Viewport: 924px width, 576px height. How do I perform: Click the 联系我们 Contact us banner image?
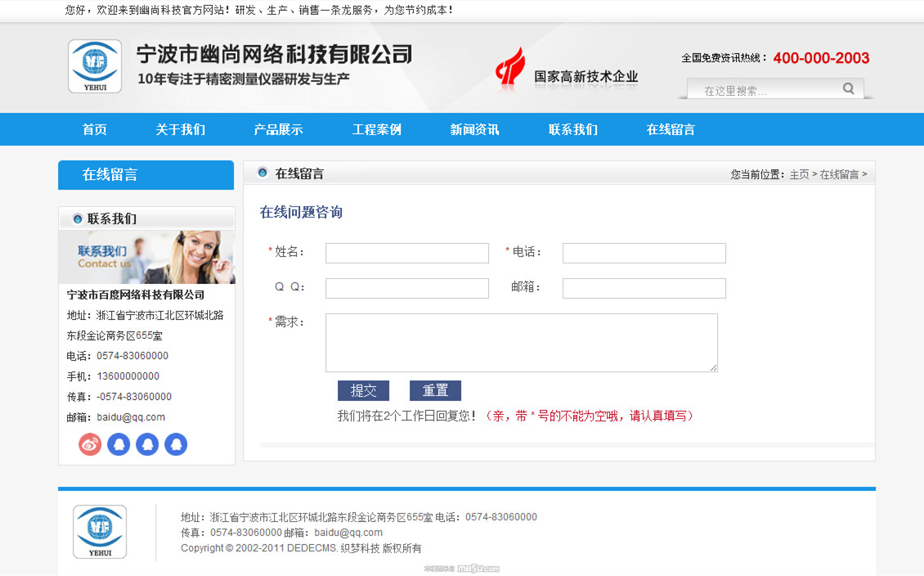point(147,257)
